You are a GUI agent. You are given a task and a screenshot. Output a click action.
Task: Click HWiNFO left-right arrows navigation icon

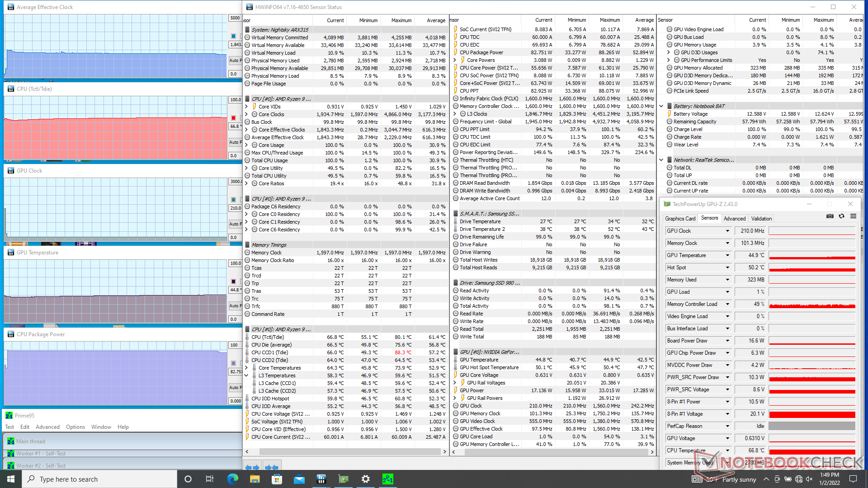pos(252,467)
